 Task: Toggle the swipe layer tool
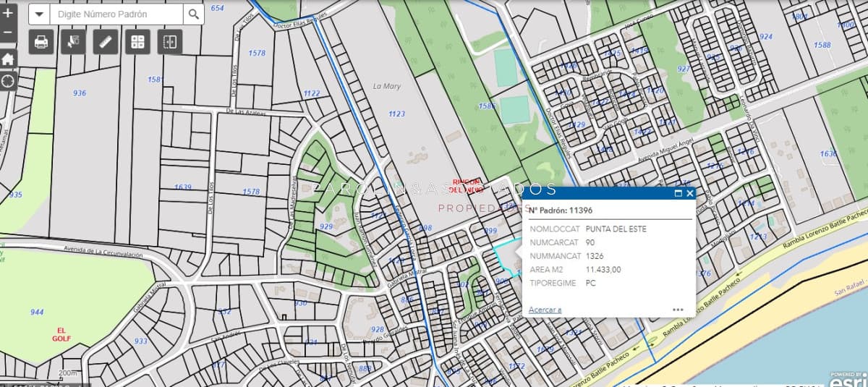click(x=170, y=42)
